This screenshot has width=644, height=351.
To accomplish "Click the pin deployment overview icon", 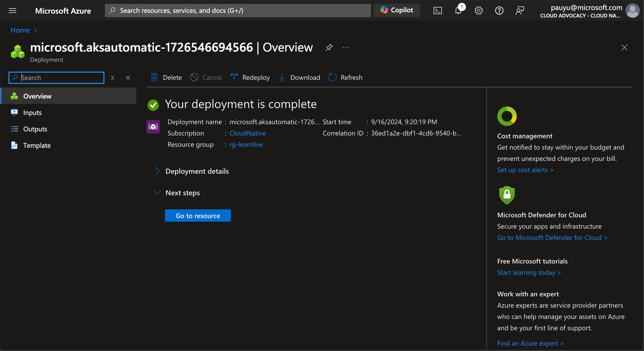I will point(329,47).
